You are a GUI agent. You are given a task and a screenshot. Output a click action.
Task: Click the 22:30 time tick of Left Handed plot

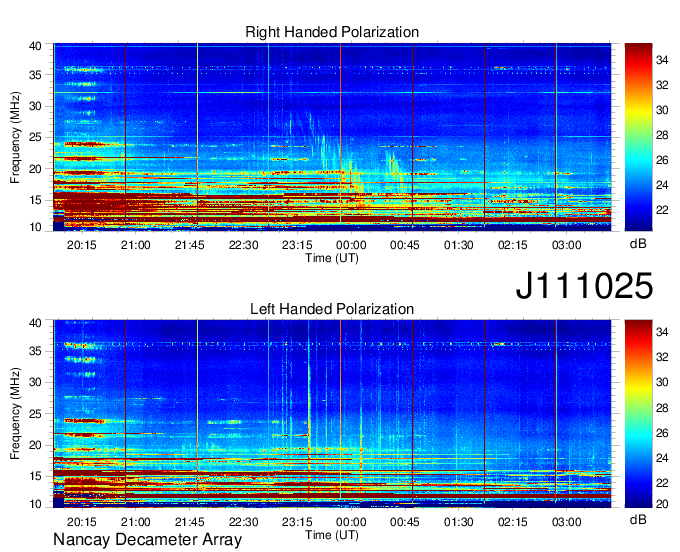pos(243,522)
